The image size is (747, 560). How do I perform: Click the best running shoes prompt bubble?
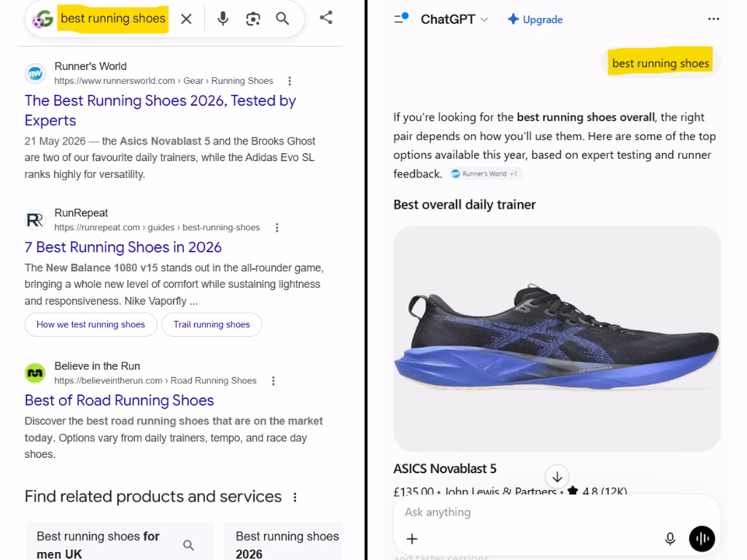click(x=661, y=63)
